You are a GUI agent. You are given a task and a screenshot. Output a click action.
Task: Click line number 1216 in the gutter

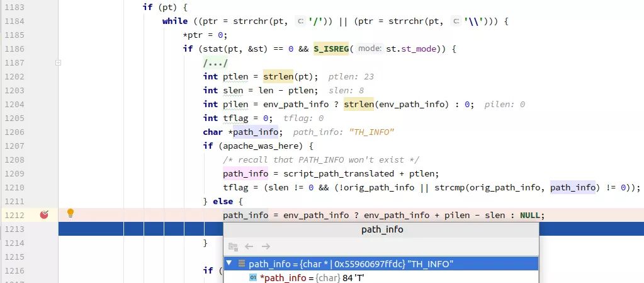14,270
